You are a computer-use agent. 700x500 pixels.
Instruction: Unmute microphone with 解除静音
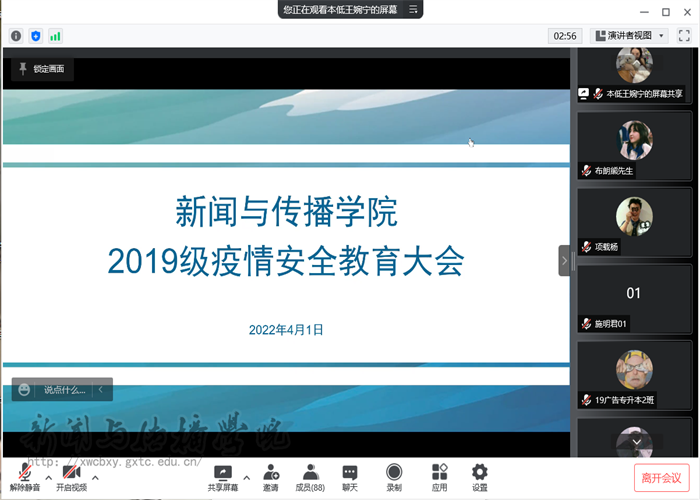click(25, 477)
